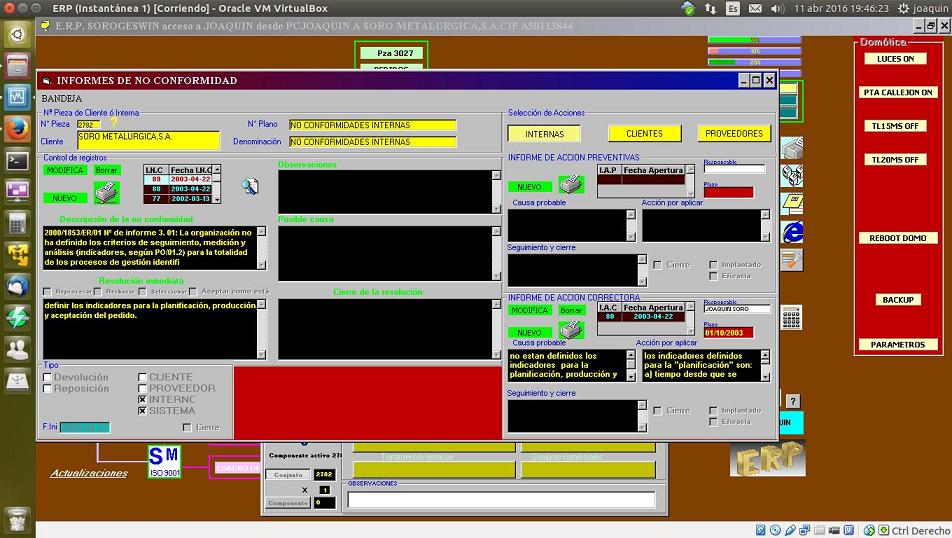This screenshot has width=952, height=538.
Task: Select the INTERNAS actions button
Action: point(545,134)
